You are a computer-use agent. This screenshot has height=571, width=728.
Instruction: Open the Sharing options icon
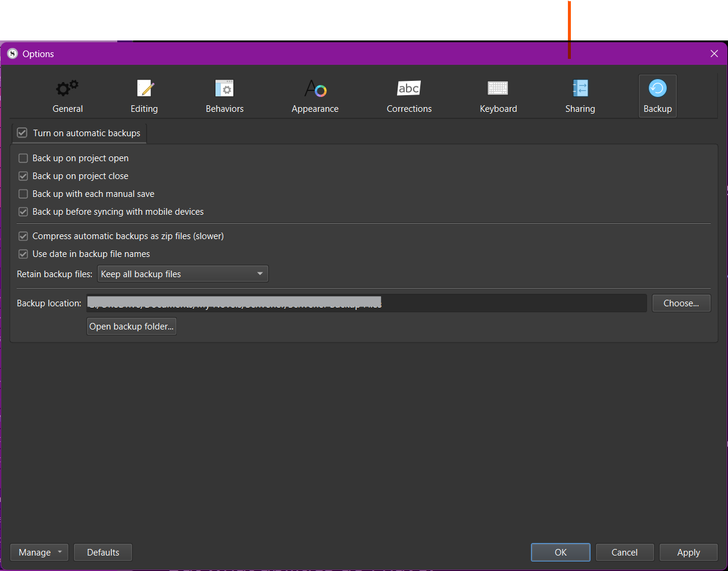coord(580,89)
